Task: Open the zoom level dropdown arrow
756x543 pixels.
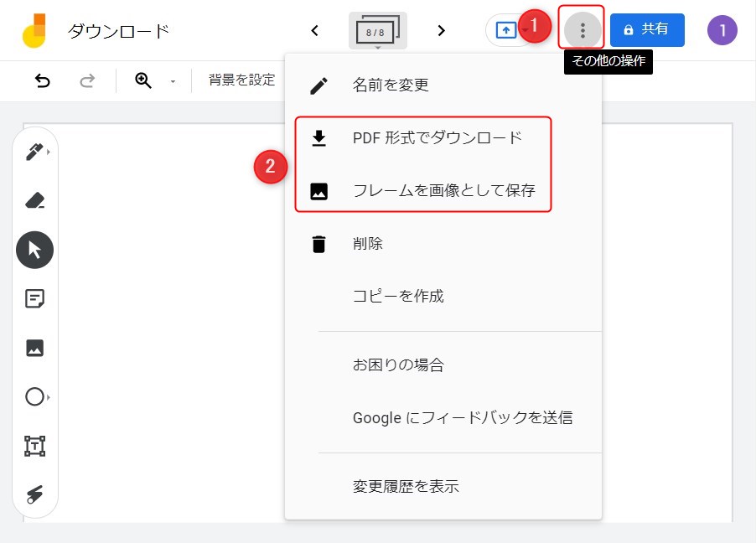Action: pos(173,81)
